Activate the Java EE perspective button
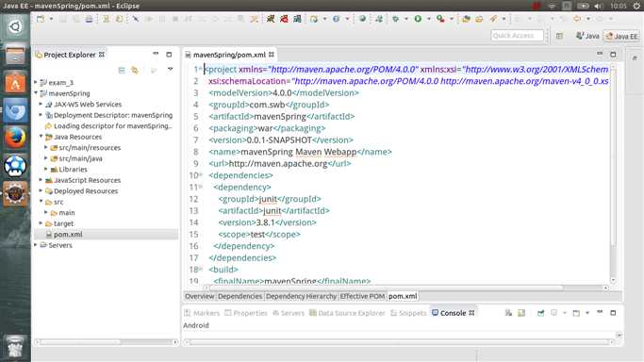Viewport: 644px width, 362px height. [x=621, y=36]
